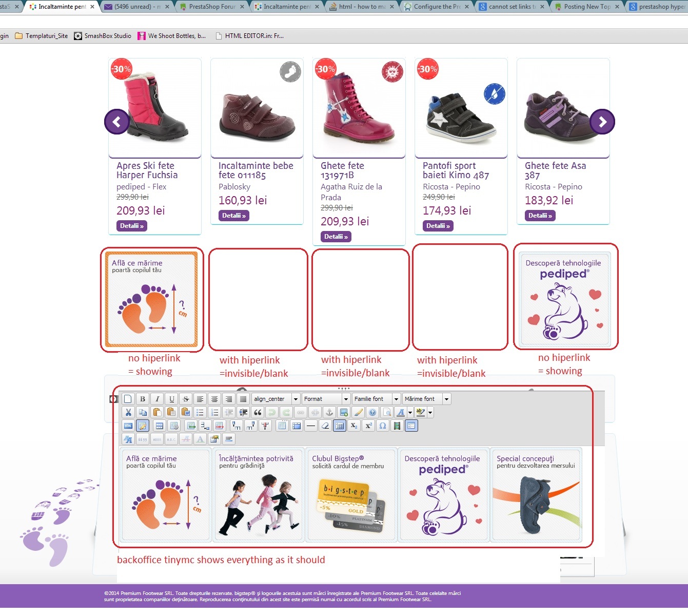The height and width of the screenshot is (616, 688).
Task: Insert special character with the omega icon
Action: click(383, 426)
